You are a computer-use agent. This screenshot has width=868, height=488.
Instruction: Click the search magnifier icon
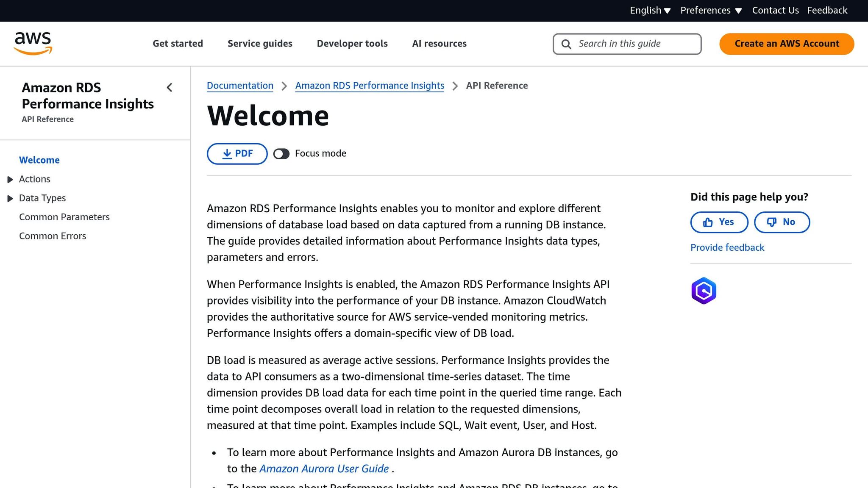(x=566, y=44)
